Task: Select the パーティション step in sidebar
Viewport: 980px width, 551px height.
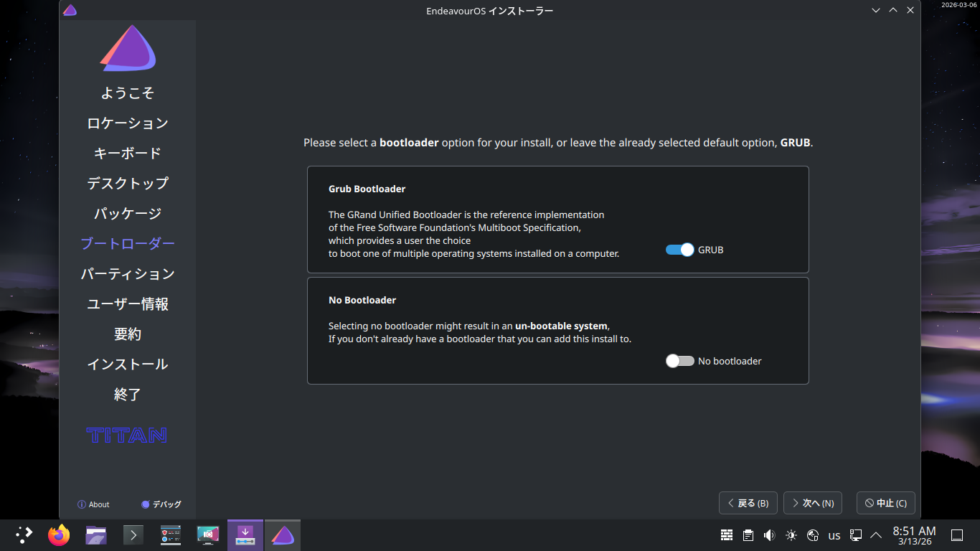Action: 128,274
